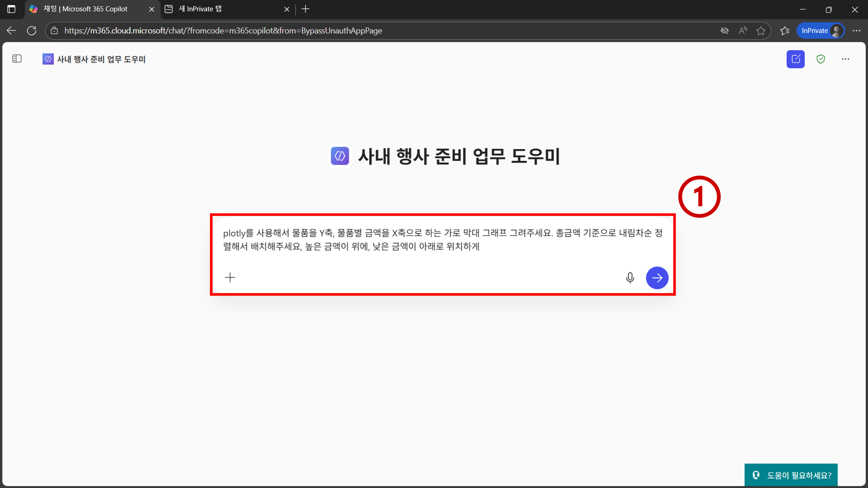Click the Read Aloud icon in address bar

(x=743, y=31)
